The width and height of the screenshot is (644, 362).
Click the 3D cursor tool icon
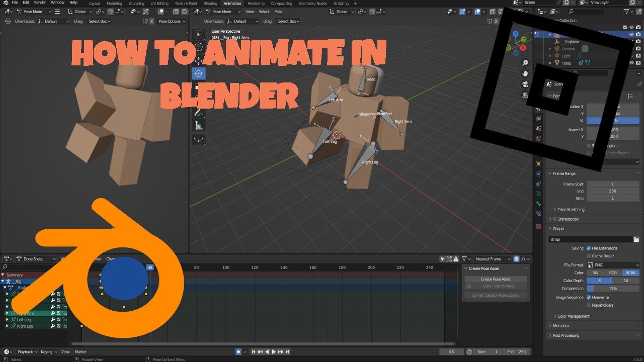pyautogui.click(x=198, y=47)
